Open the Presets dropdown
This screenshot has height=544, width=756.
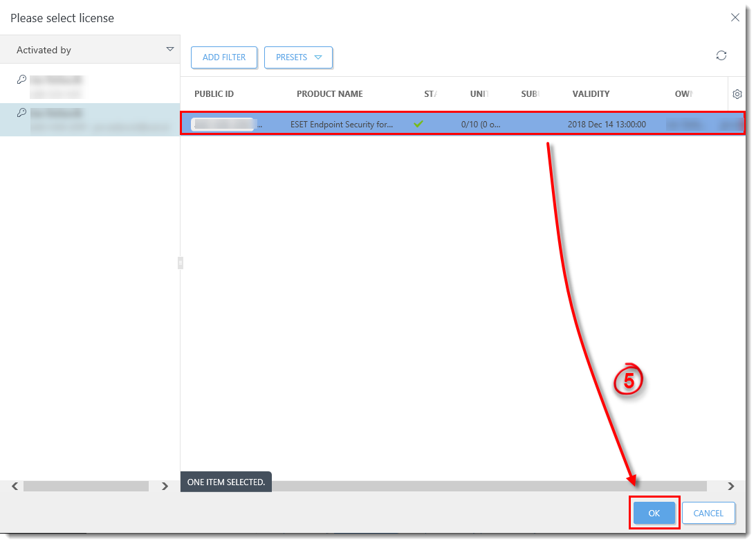[x=298, y=57]
